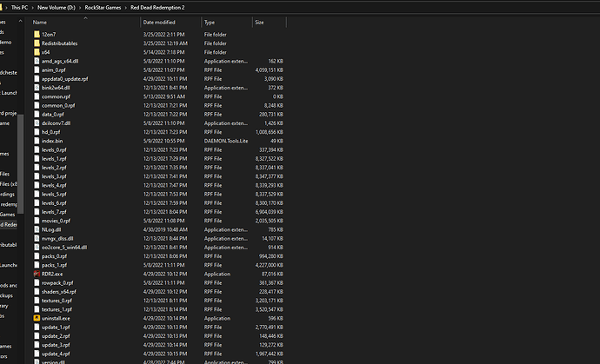
Task: Click the 5/14/2022 7:18 PM date cell
Action: 163,52
